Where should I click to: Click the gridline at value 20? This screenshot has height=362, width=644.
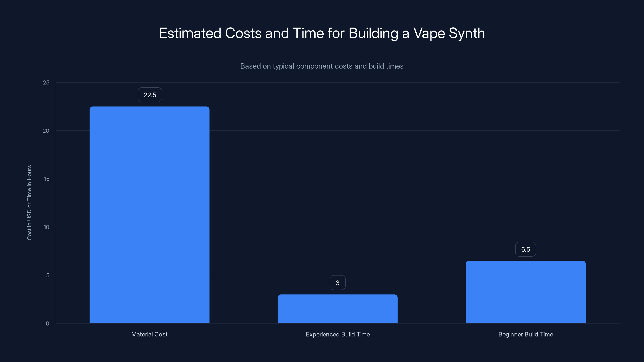tap(425, 131)
